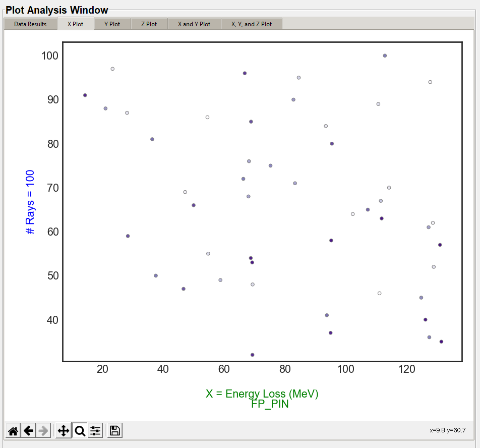Select the X Plot tab
The image size is (480, 448).
75,24
